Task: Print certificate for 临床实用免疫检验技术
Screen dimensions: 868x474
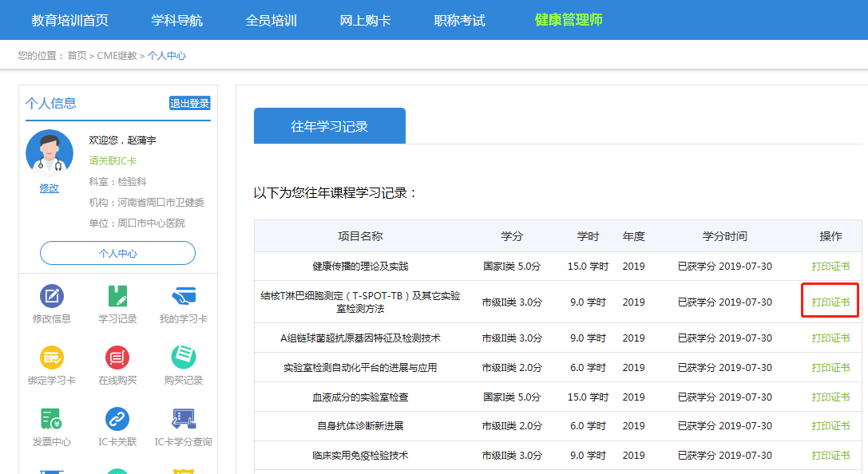Action: tap(830, 455)
